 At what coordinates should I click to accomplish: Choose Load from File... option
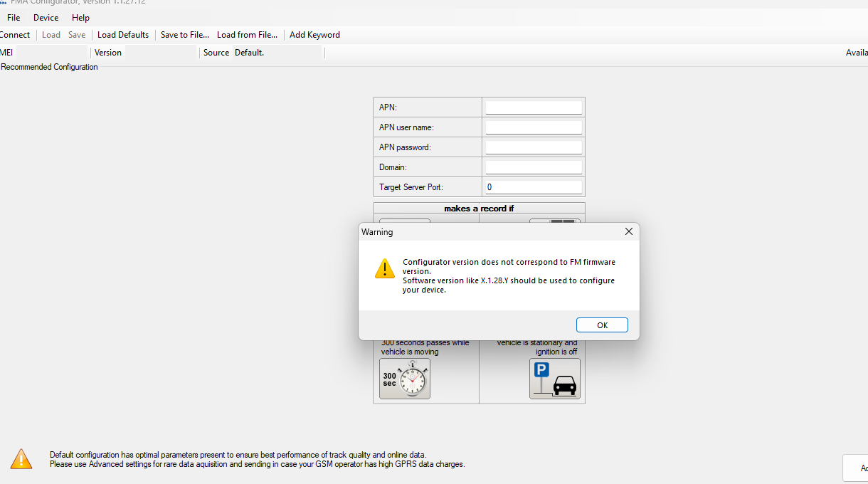(247, 35)
